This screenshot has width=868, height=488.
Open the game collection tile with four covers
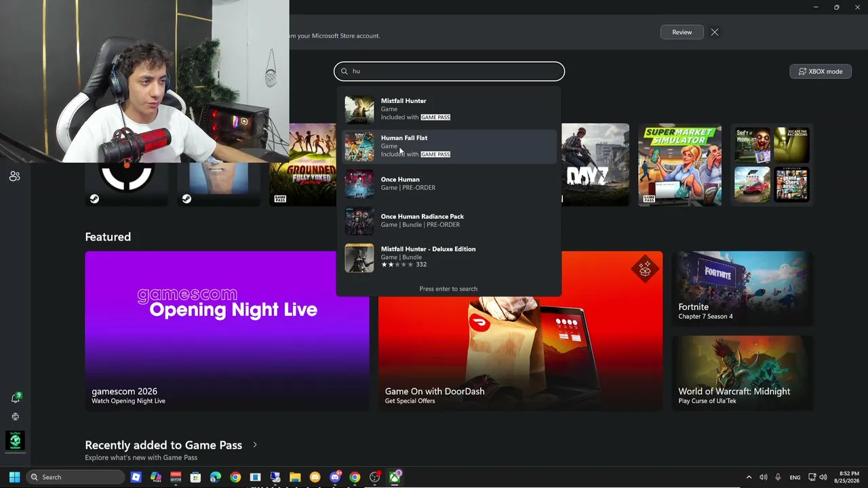pos(772,165)
